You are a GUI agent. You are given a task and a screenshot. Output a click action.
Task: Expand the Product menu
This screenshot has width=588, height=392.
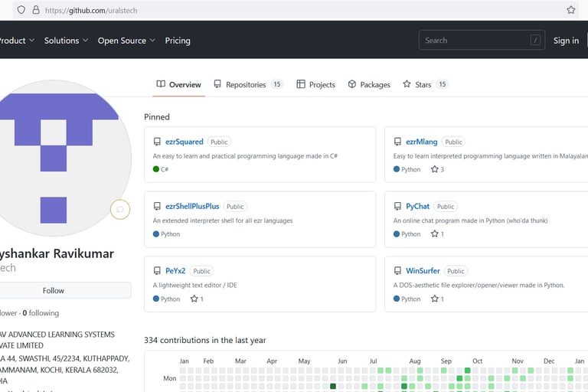point(17,41)
